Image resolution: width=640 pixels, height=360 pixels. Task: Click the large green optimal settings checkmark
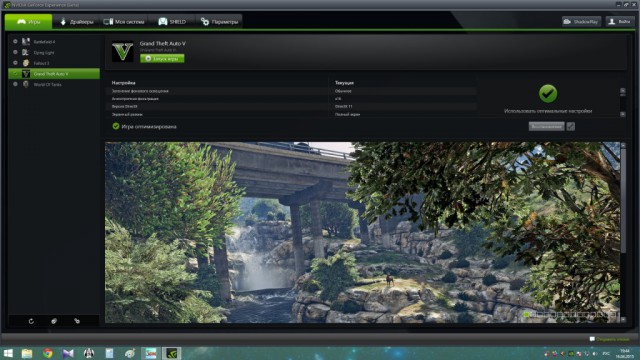click(548, 93)
